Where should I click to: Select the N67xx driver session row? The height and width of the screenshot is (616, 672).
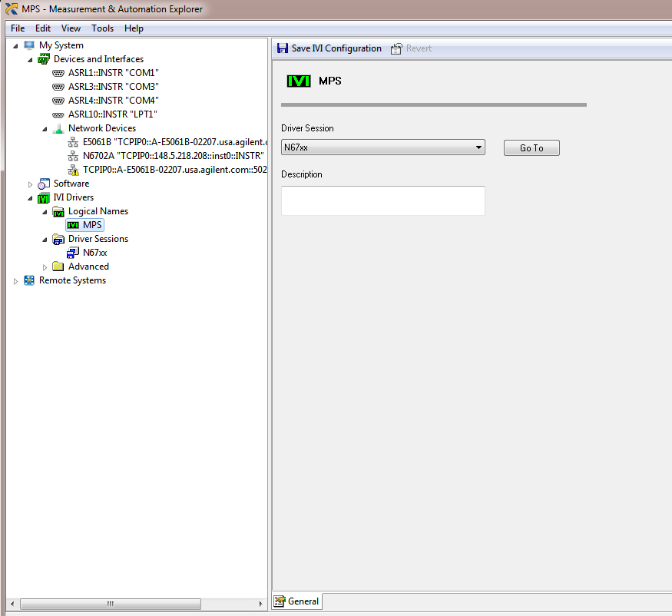(95, 253)
